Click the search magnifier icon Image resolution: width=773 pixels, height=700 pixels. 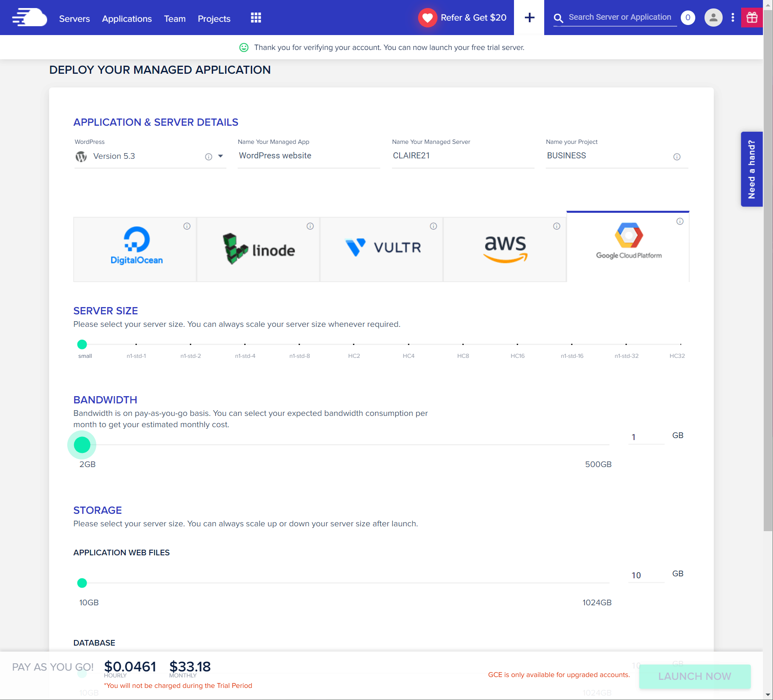(558, 18)
